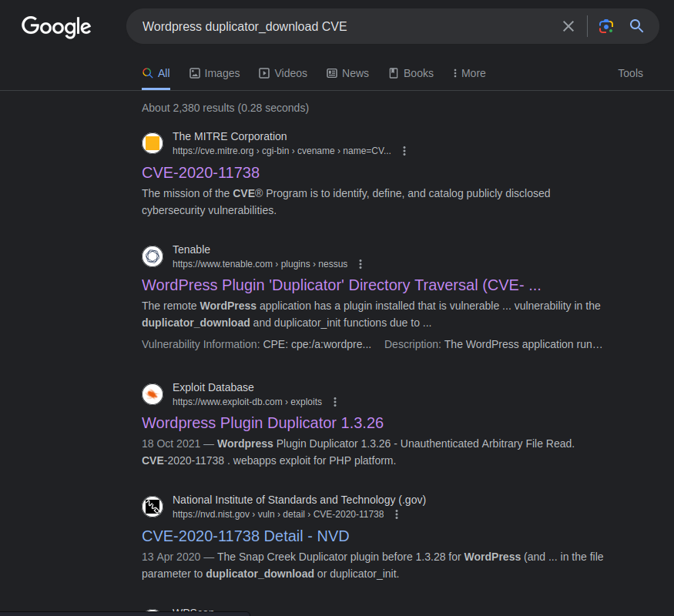Click the MITRE Corporation favicon
The height and width of the screenshot is (616, 674).
coord(153,143)
